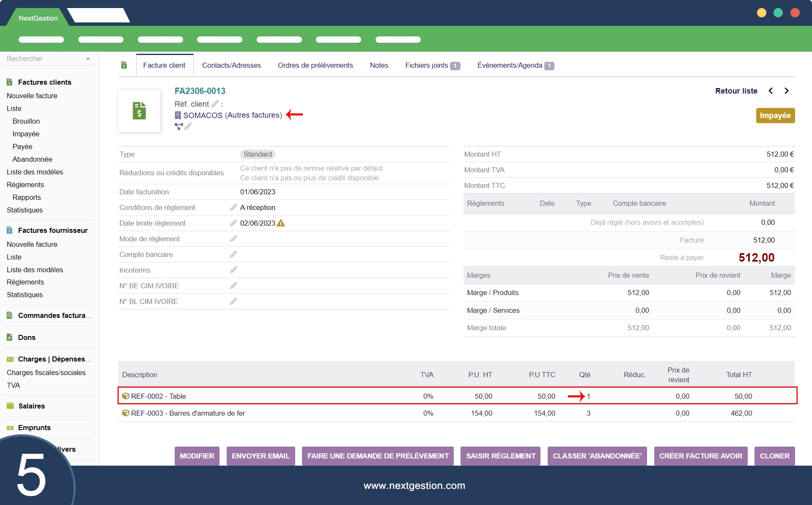Image resolution: width=812 pixels, height=505 pixels.
Task: Go to previous invoice chevron
Action: (771, 91)
